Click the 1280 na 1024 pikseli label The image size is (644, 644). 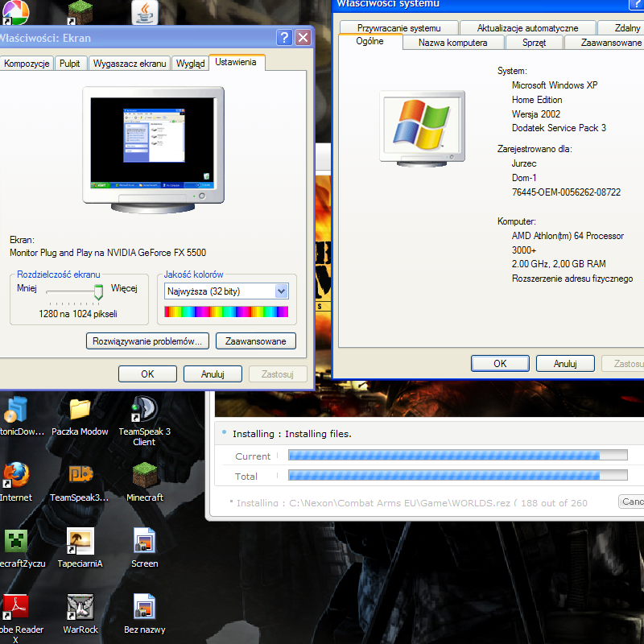tap(78, 314)
